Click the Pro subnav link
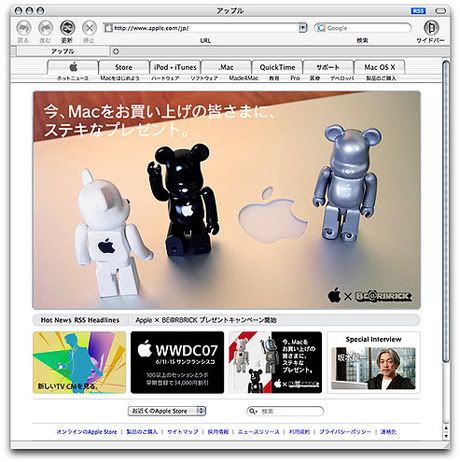The height and width of the screenshot is (462, 460). 295,78
